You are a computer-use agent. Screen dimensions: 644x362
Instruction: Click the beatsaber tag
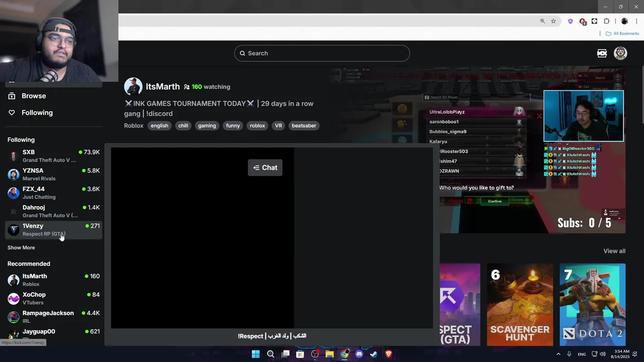[x=304, y=126]
